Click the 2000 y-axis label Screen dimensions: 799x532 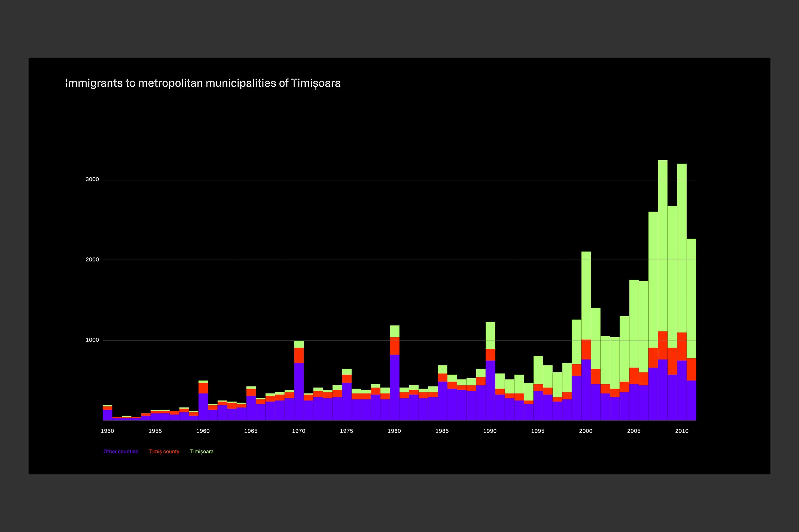[92, 259]
